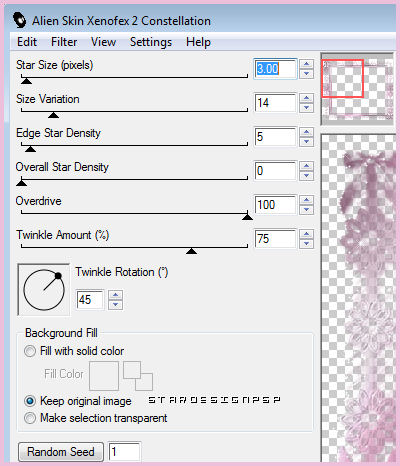Open the Settings menu
400x466 pixels.
tap(151, 42)
